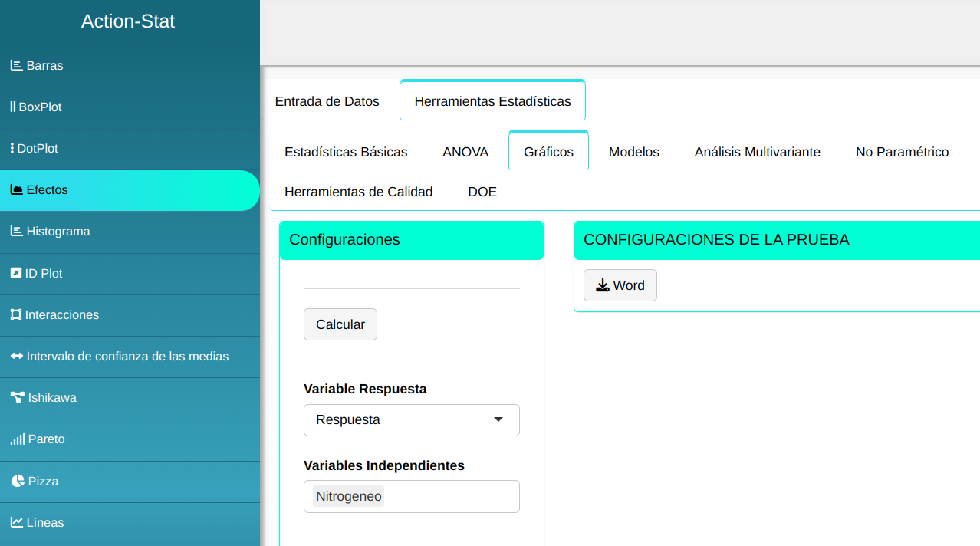The image size is (980, 546).
Task: Click the Histograma chart icon
Action: (16, 232)
